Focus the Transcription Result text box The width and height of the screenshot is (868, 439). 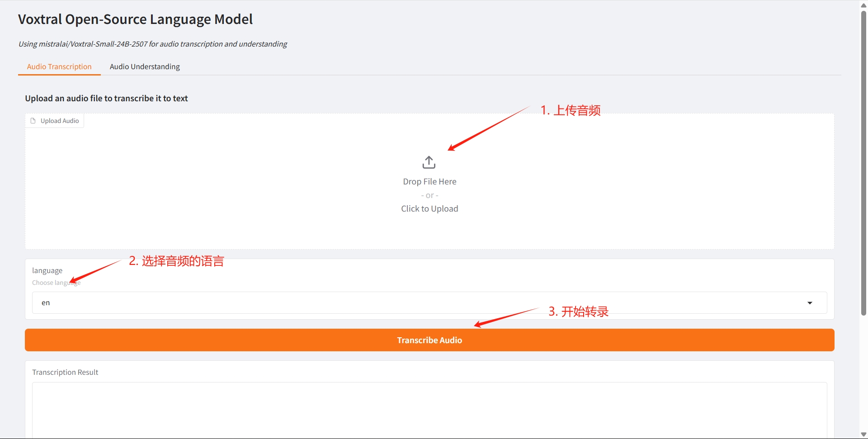429,410
